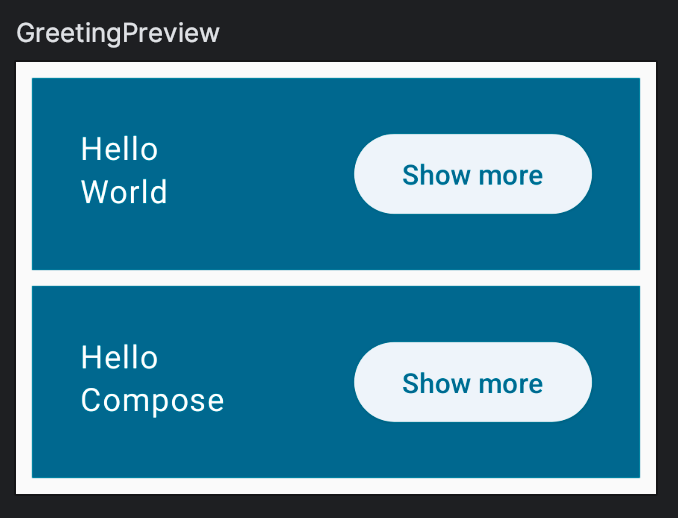Click dark background right of GreetingPreview title
The width and height of the screenshot is (678, 518).
[x=450, y=33]
